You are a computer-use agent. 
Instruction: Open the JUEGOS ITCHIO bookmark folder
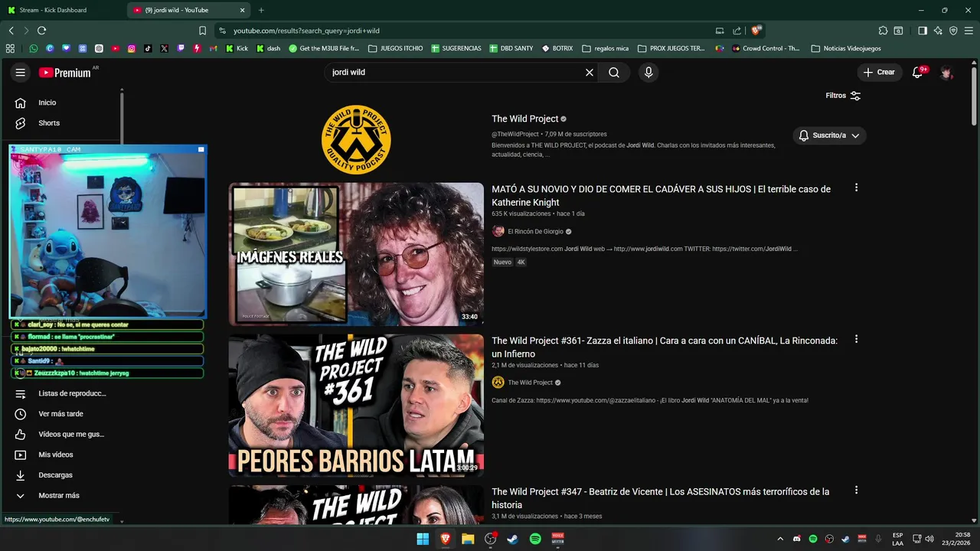click(x=395, y=48)
